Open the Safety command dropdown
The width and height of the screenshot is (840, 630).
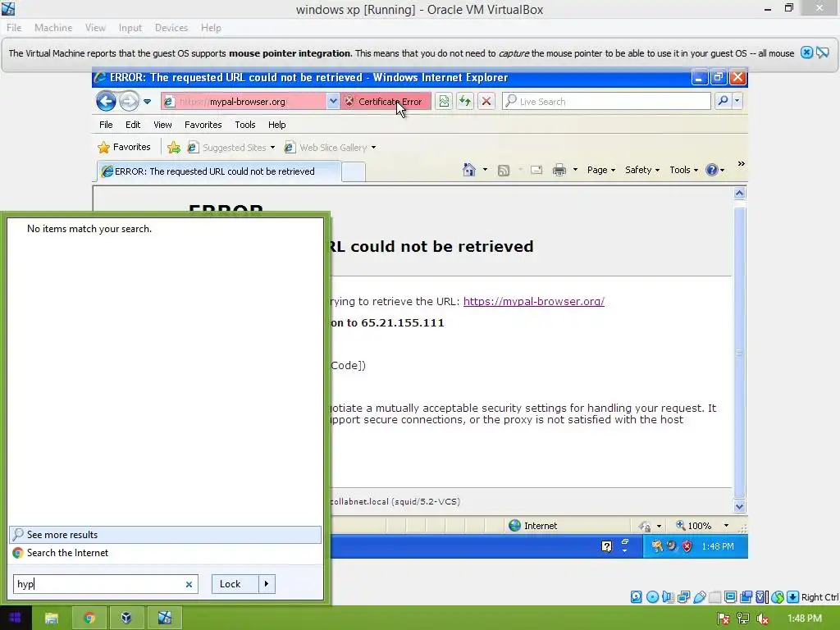[641, 170]
